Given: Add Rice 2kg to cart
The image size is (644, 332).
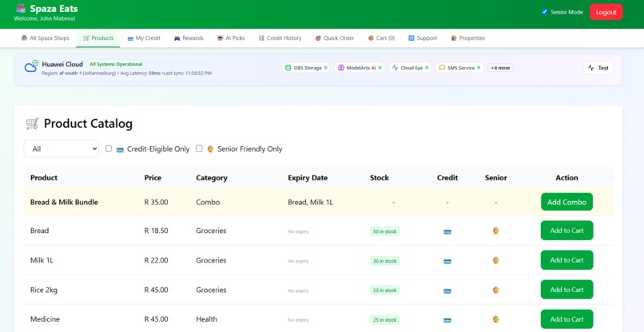Looking at the screenshot, I should 566,290.
